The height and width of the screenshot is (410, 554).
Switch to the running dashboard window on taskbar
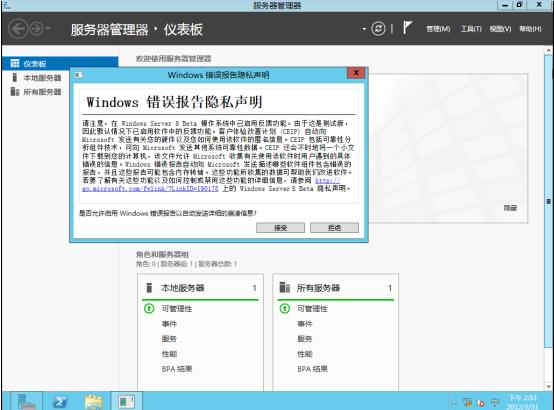point(126,401)
